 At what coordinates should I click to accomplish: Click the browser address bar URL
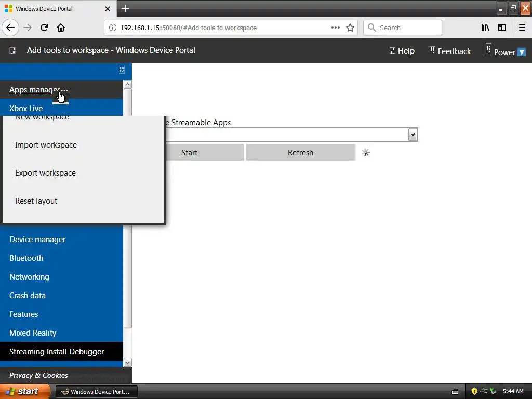[x=188, y=28]
